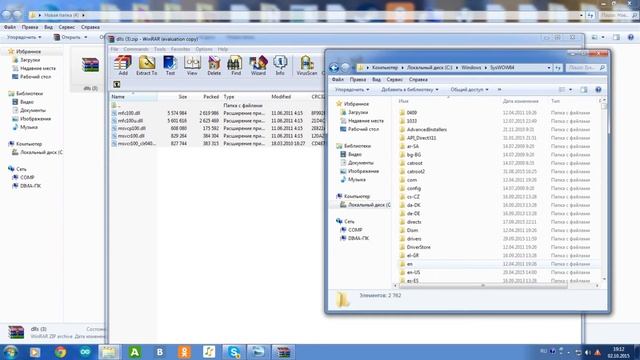640x360 pixels.
Task: Open the Упорядочить dropdown in SysWOW64 window
Action: point(352,89)
